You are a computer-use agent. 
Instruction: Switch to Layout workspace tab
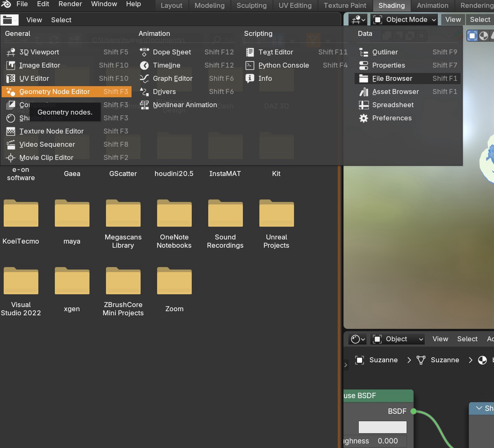(172, 5)
